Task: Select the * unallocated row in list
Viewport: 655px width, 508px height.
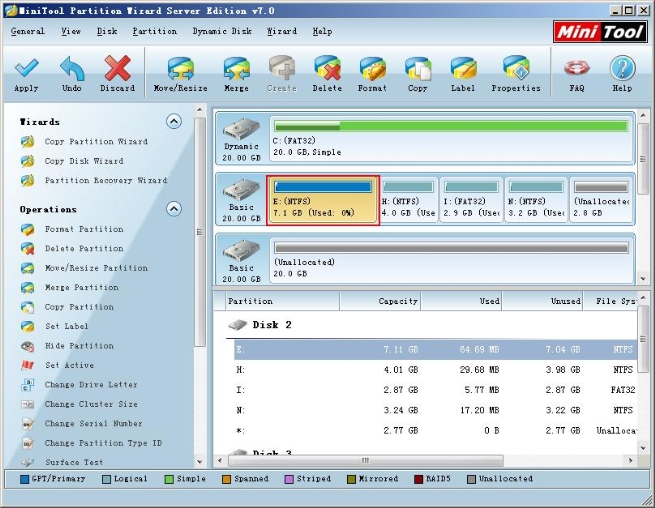Action: (x=435, y=430)
